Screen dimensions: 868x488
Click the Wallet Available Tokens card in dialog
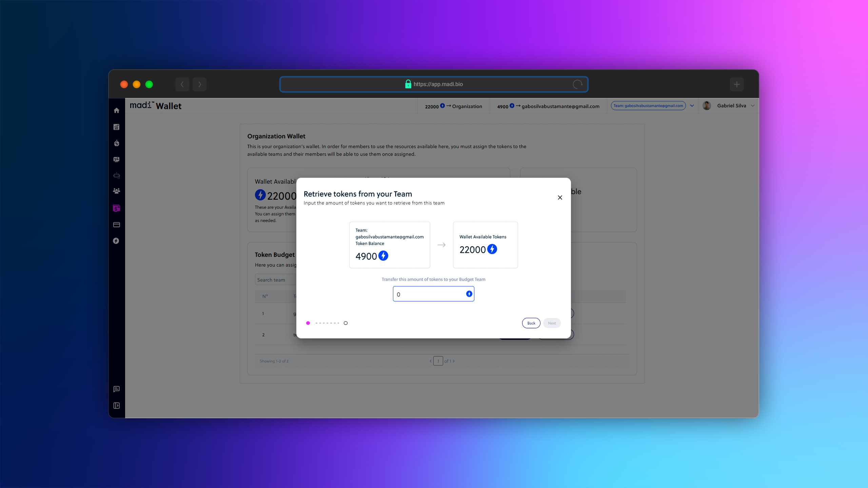point(485,245)
